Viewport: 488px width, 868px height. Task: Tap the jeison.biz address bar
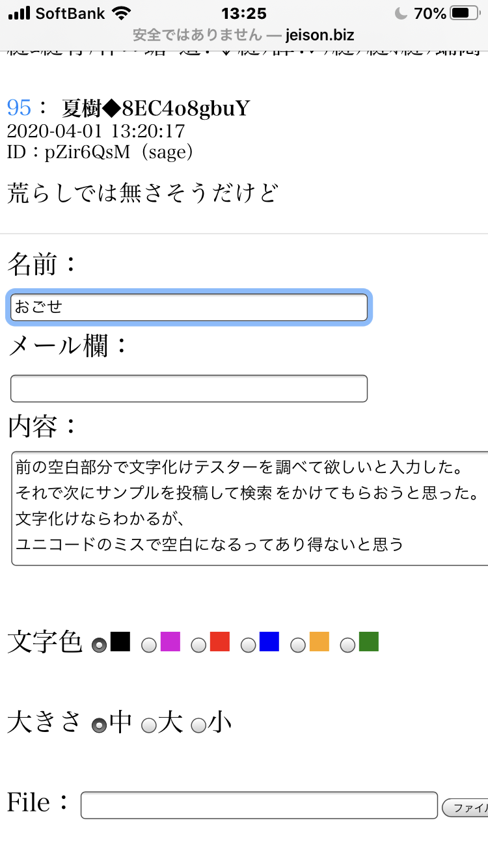243,35
